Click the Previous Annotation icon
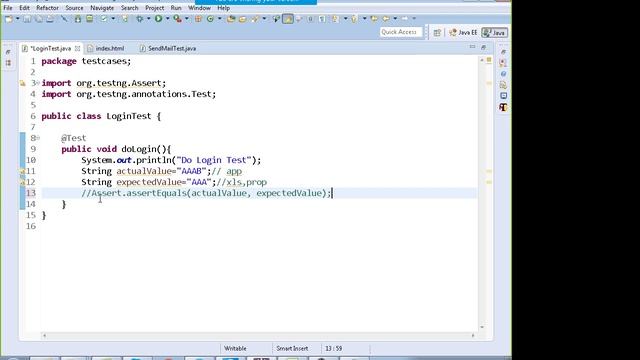This screenshot has height=360, width=640. point(354,19)
